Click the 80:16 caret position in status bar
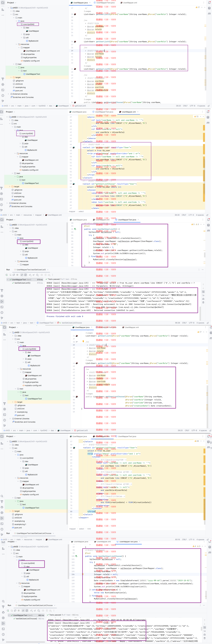The image size is (212, 644). [x=178, y=539]
